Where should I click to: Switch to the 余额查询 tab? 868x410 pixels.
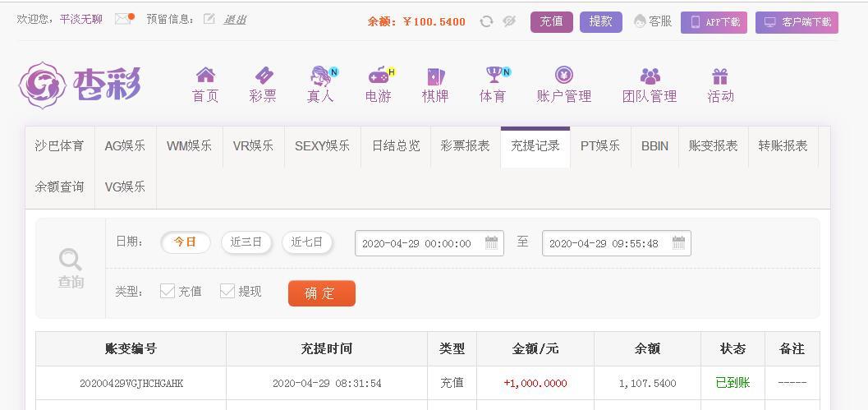point(60,188)
